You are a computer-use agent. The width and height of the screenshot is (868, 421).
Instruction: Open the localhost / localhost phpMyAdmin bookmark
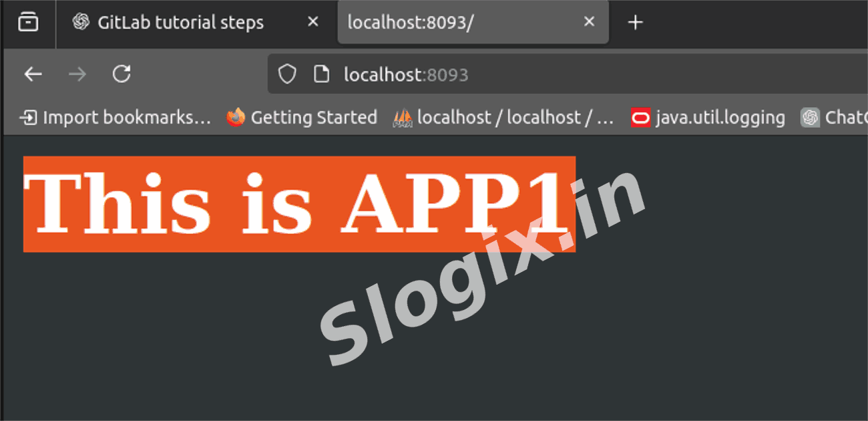504,118
